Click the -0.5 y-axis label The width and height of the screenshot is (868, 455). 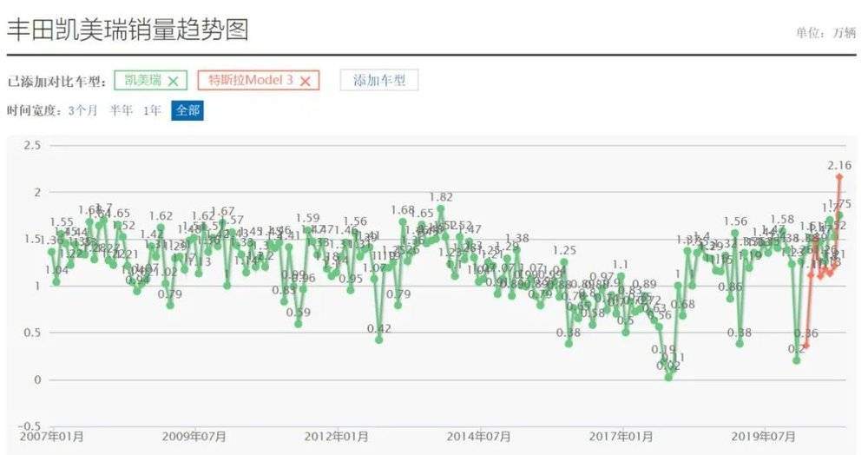pyautogui.click(x=30, y=426)
